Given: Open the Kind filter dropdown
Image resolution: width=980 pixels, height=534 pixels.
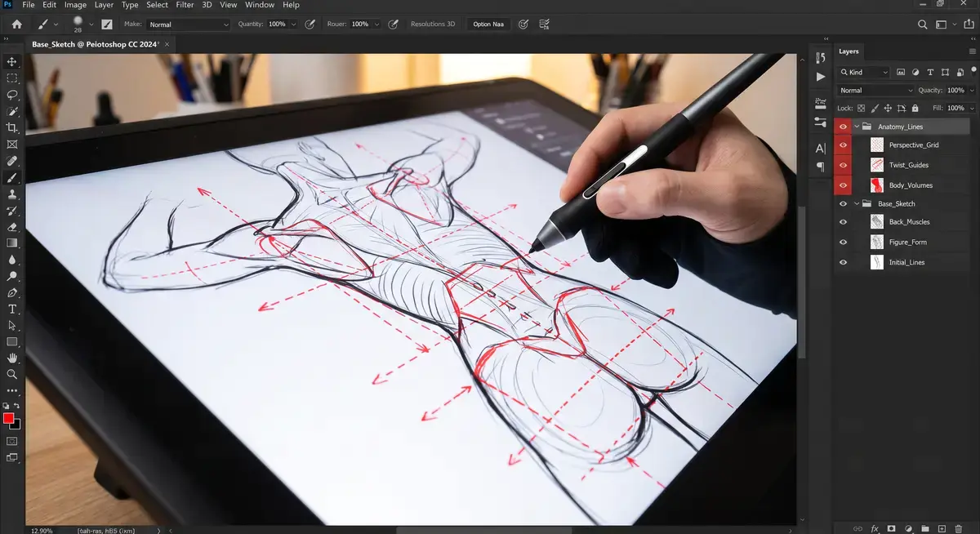Looking at the screenshot, I should (864, 73).
